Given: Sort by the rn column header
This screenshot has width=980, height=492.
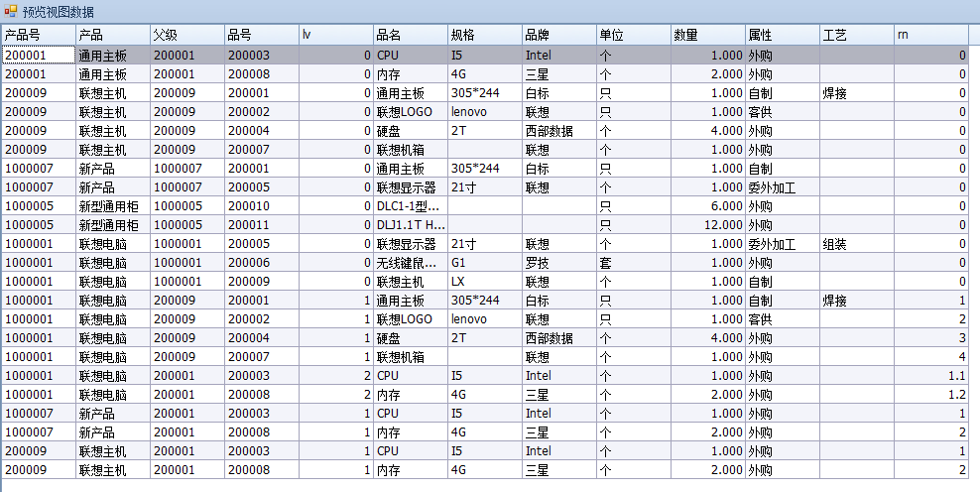Looking at the screenshot, I should [x=931, y=35].
